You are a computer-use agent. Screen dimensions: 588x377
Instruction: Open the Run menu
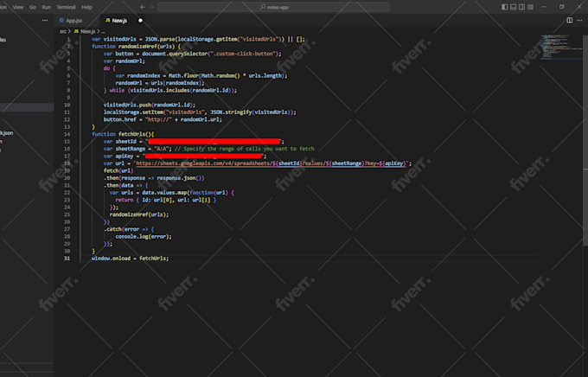46,7
